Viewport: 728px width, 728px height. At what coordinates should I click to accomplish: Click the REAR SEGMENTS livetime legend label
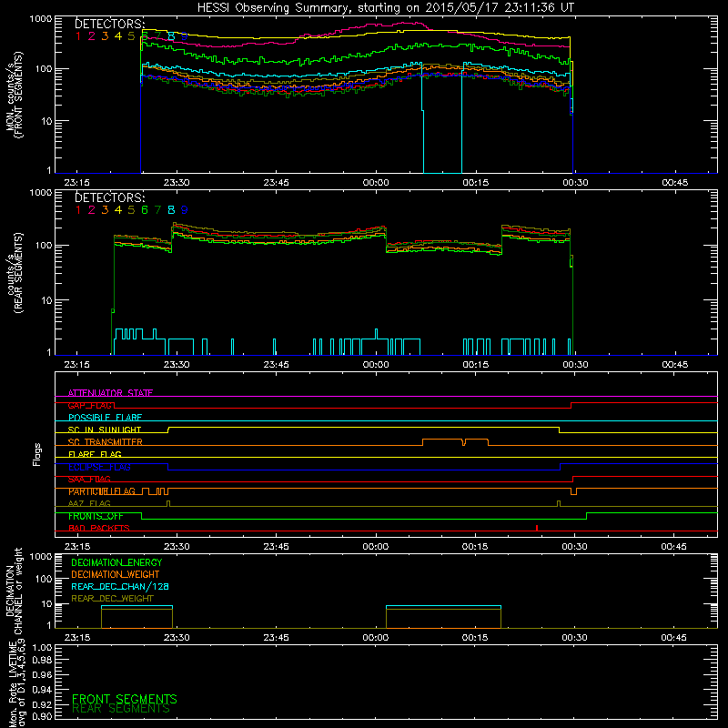coord(121,709)
